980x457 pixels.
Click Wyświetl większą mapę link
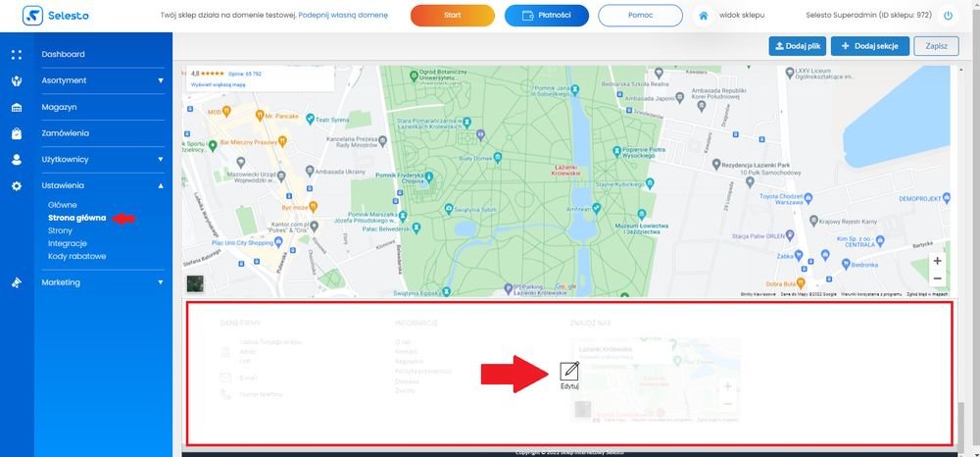coord(219,83)
